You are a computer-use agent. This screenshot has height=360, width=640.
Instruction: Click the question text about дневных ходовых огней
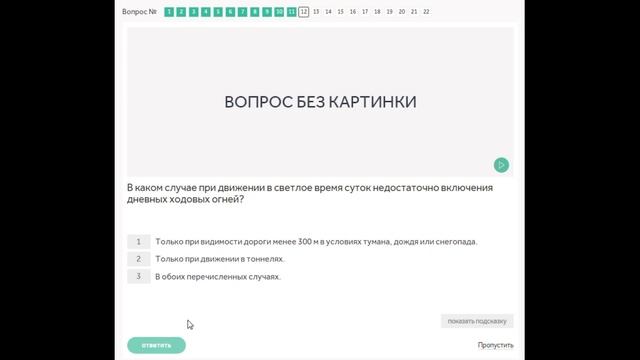pyautogui.click(x=310, y=193)
